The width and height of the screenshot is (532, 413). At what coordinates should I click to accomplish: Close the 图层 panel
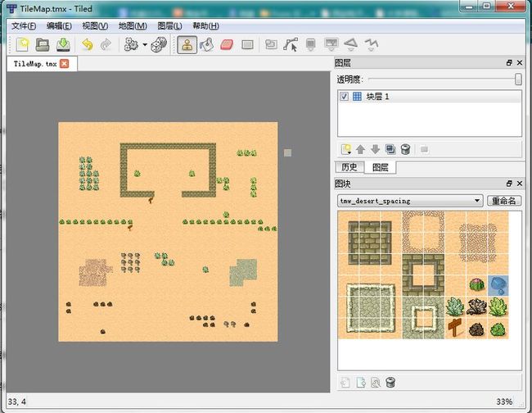520,63
